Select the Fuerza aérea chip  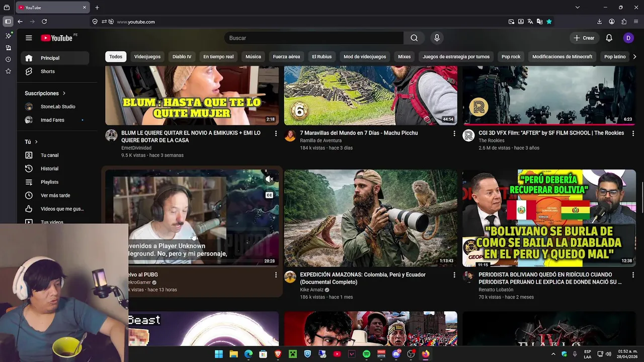pyautogui.click(x=286, y=57)
